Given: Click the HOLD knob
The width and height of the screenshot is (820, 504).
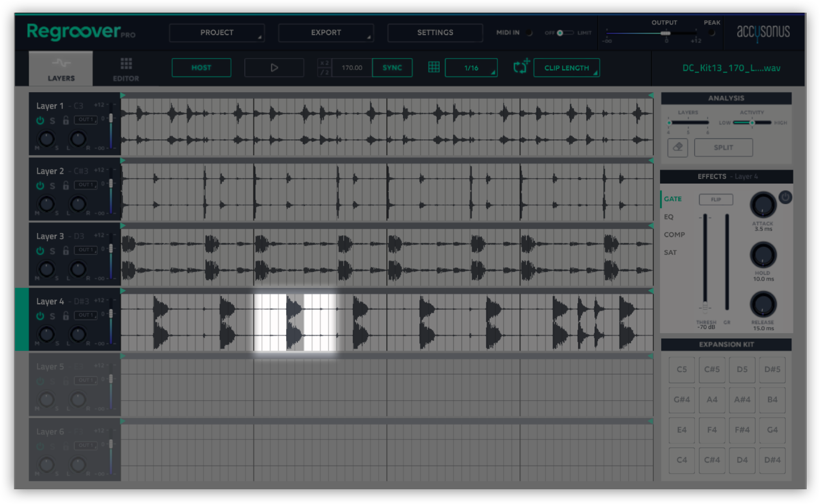Looking at the screenshot, I should click(763, 255).
